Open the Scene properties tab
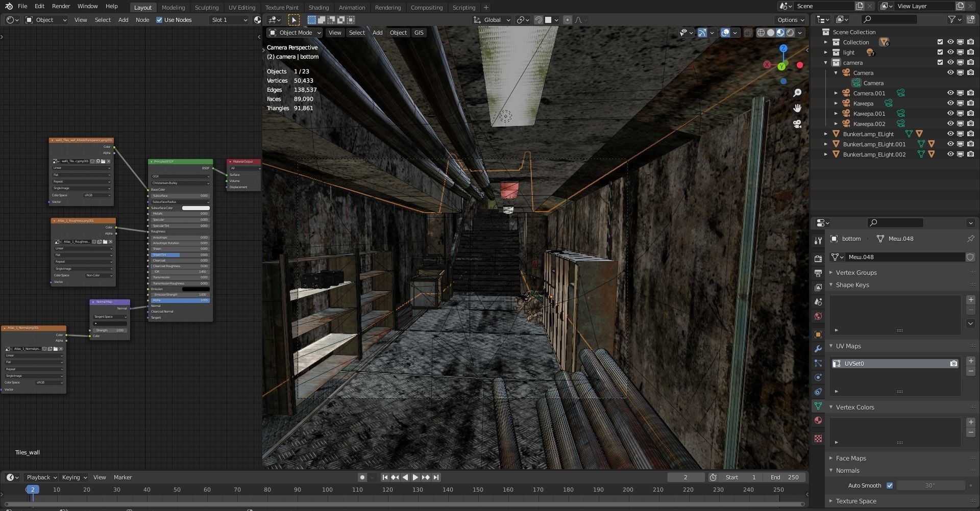Image resolution: width=980 pixels, height=511 pixels. point(818,301)
